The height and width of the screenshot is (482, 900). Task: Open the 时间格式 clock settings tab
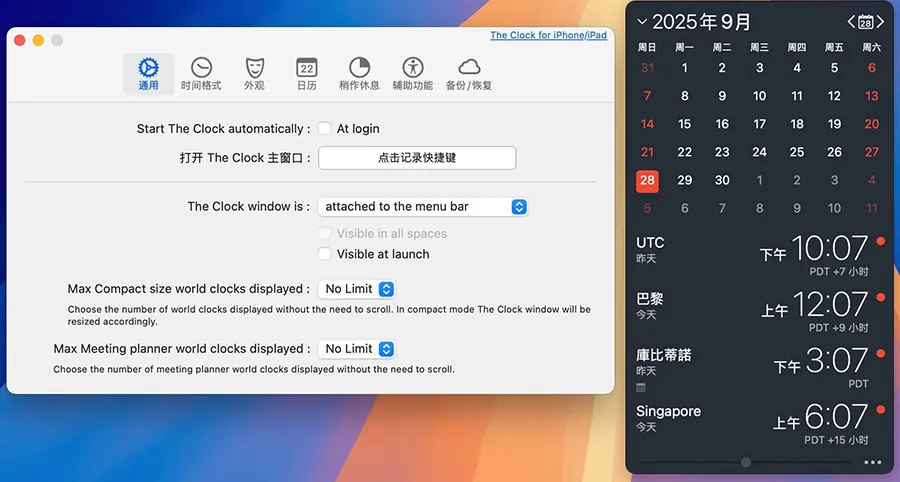click(x=201, y=73)
